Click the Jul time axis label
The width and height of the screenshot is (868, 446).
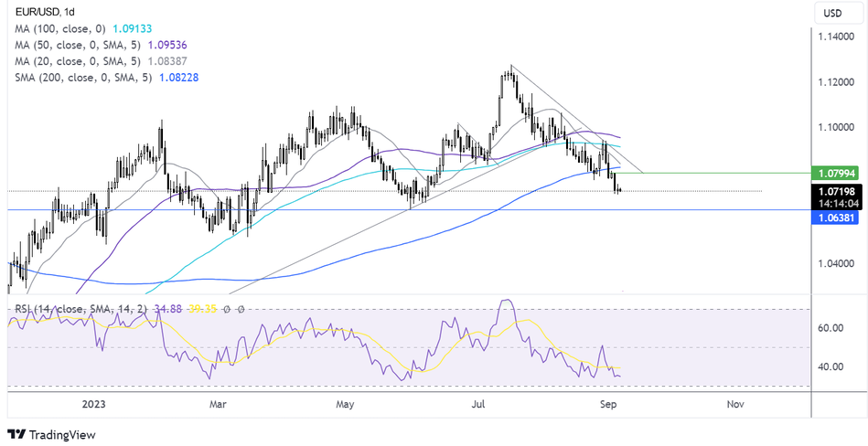478,405
